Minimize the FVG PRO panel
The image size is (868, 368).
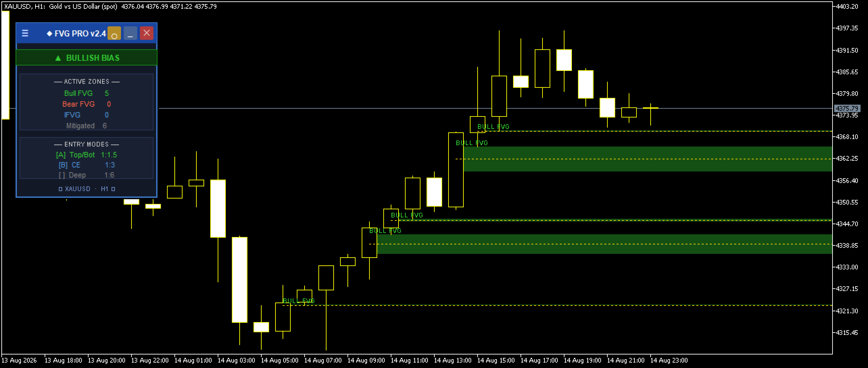click(130, 34)
